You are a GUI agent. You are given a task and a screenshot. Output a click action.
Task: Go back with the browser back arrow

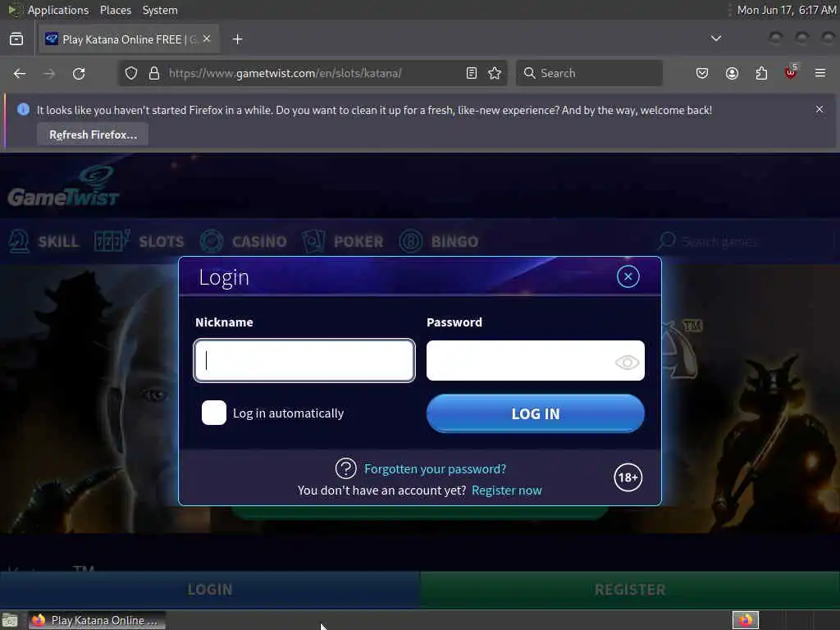tap(20, 73)
